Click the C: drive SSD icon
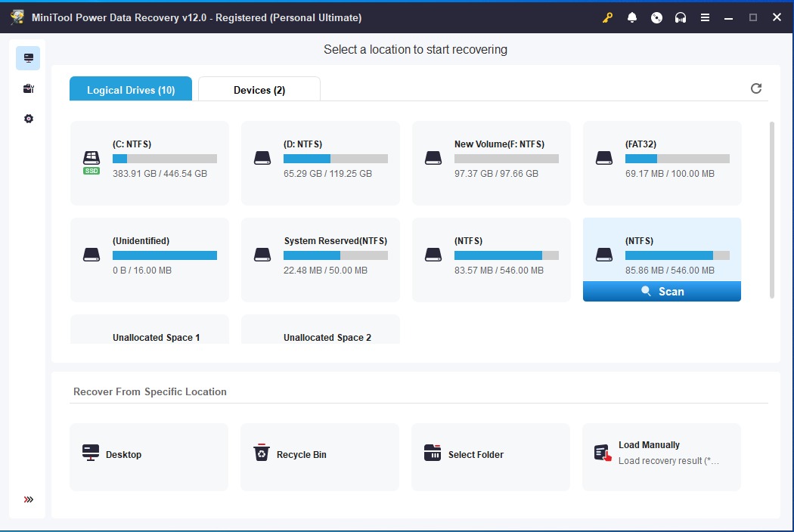This screenshot has height=532, width=794. (x=91, y=162)
